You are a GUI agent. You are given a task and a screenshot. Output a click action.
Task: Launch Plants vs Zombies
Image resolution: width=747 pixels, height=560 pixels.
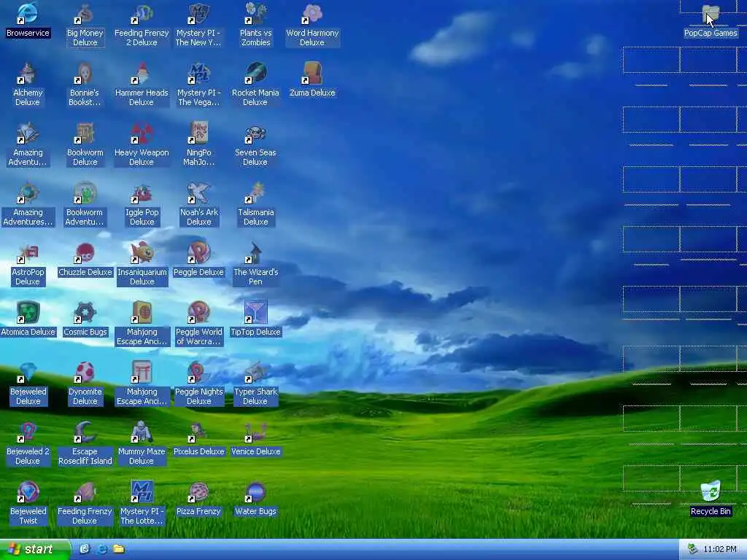pos(255,25)
